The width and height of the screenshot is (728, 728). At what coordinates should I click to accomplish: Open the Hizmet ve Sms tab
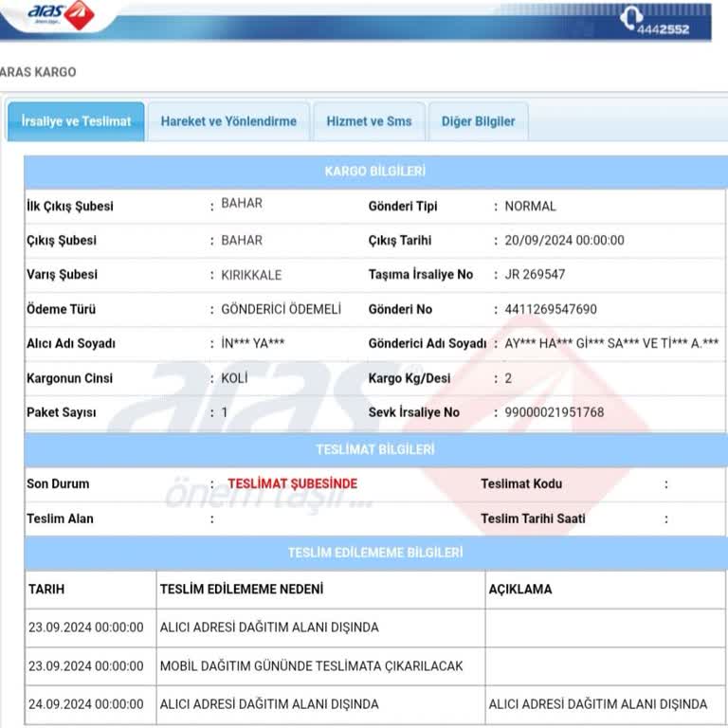coord(369,121)
